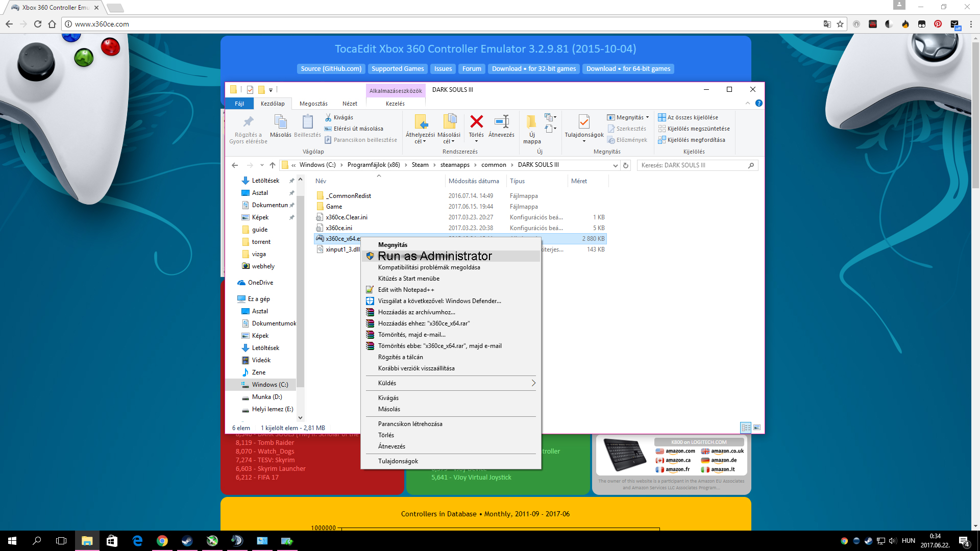Expand the Megnyitás dropdown arrow in ribbon
The height and width of the screenshot is (551, 980).
pyautogui.click(x=647, y=117)
